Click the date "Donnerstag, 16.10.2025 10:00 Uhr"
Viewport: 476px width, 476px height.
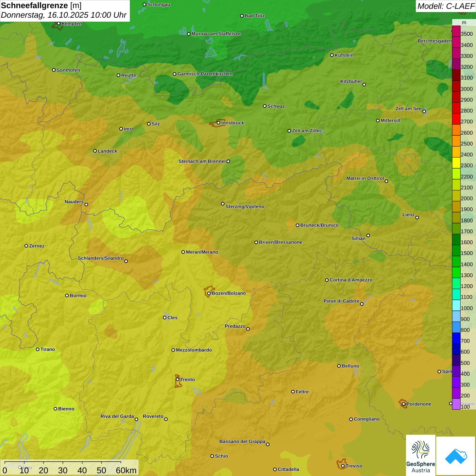coord(64,15)
